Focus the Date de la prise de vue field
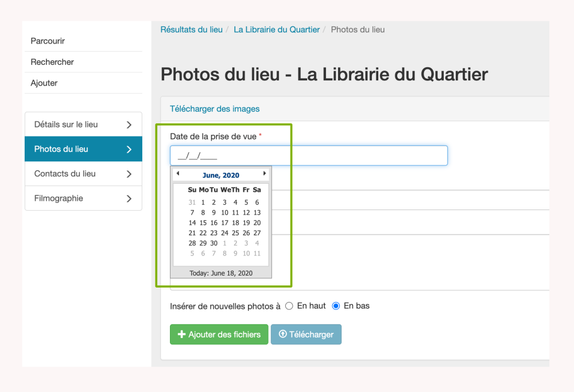This screenshot has width=574, height=392. pos(309,156)
